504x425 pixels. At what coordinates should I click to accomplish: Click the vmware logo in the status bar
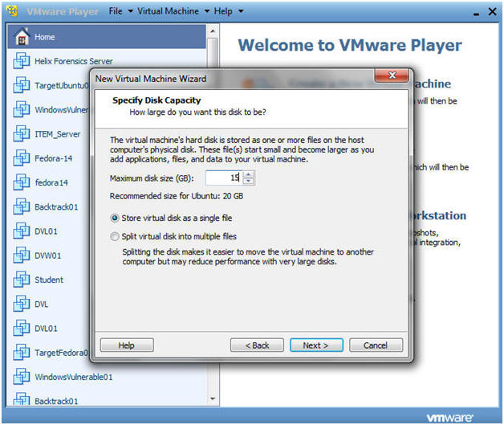click(449, 417)
